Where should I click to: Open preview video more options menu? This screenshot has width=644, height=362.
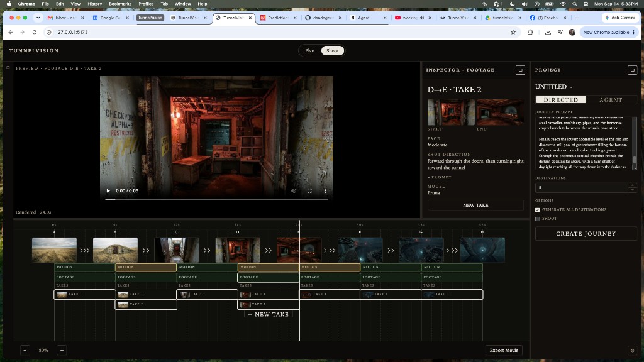(325, 191)
